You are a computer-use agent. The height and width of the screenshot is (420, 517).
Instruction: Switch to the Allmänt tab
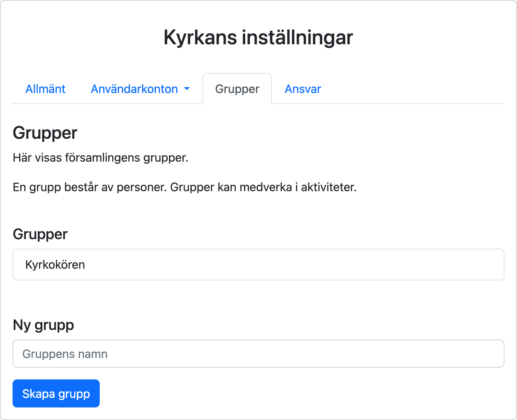(45, 89)
